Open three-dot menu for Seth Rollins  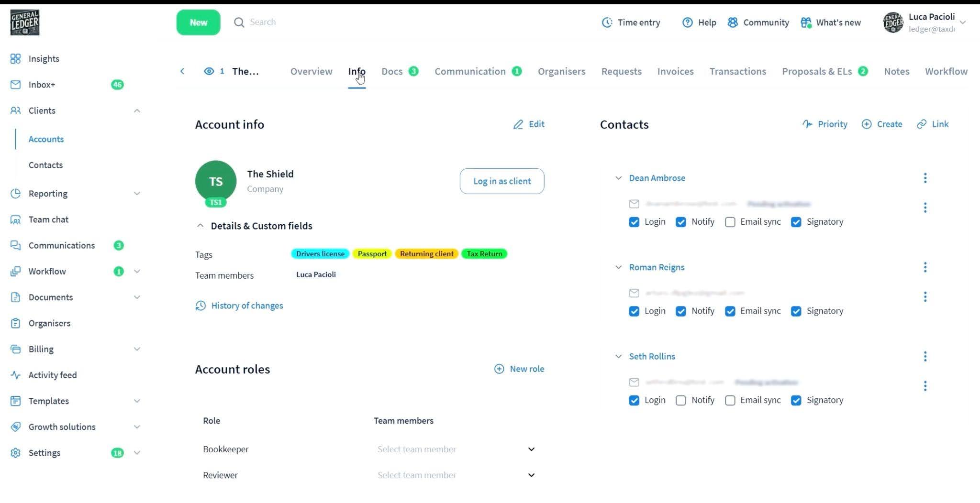[x=925, y=356]
